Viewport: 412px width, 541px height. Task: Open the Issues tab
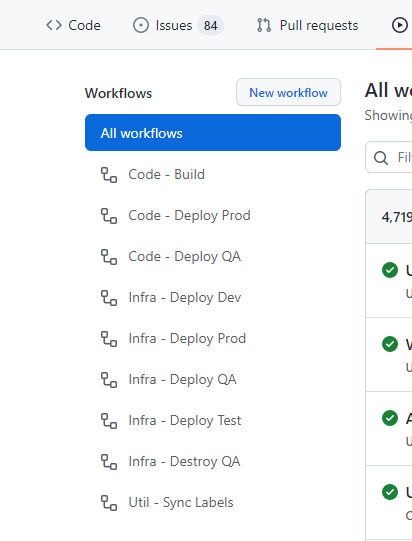pos(178,25)
